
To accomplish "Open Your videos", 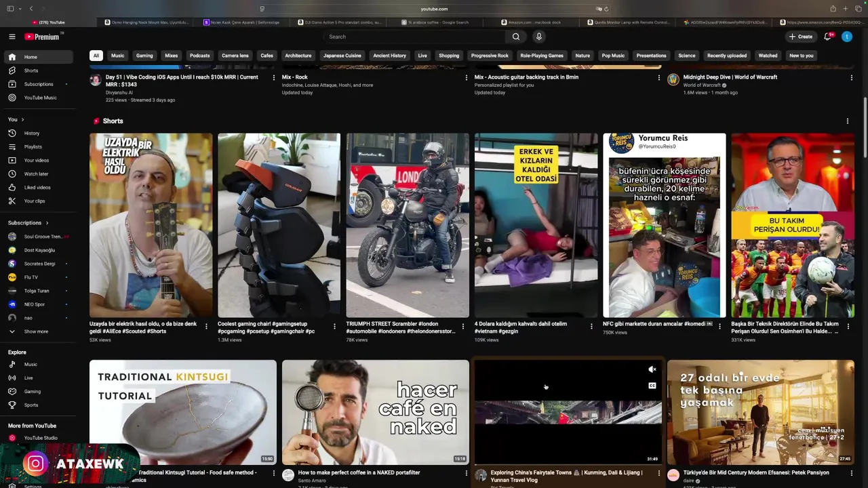I will 39,160.
